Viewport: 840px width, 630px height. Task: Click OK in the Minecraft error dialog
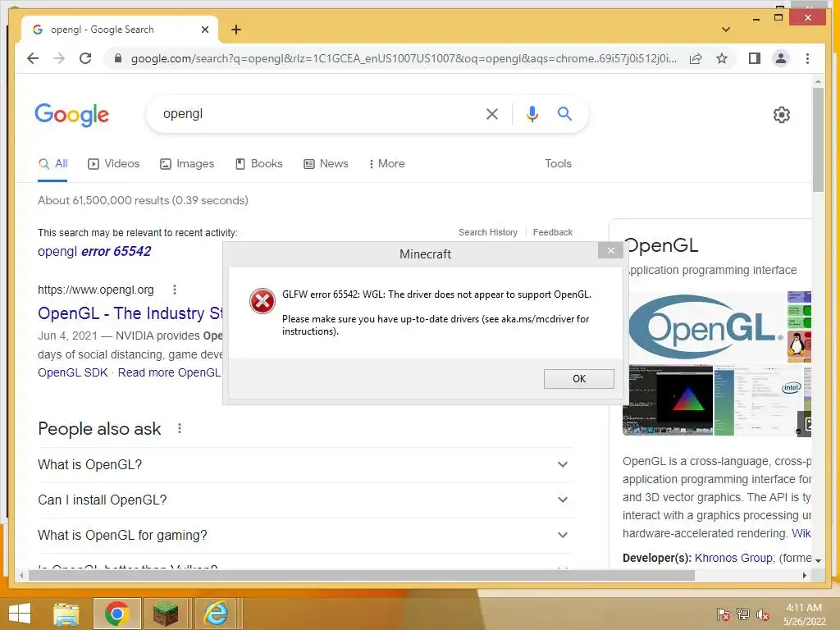pyautogui.click(x=579, y=379)
